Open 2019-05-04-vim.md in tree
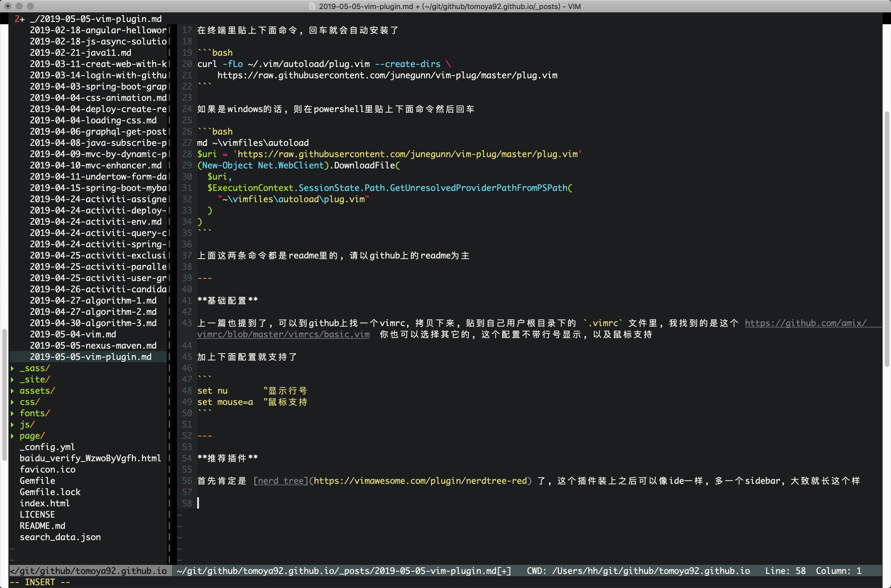This screenshot has height=588, width=891. [73, 334]
